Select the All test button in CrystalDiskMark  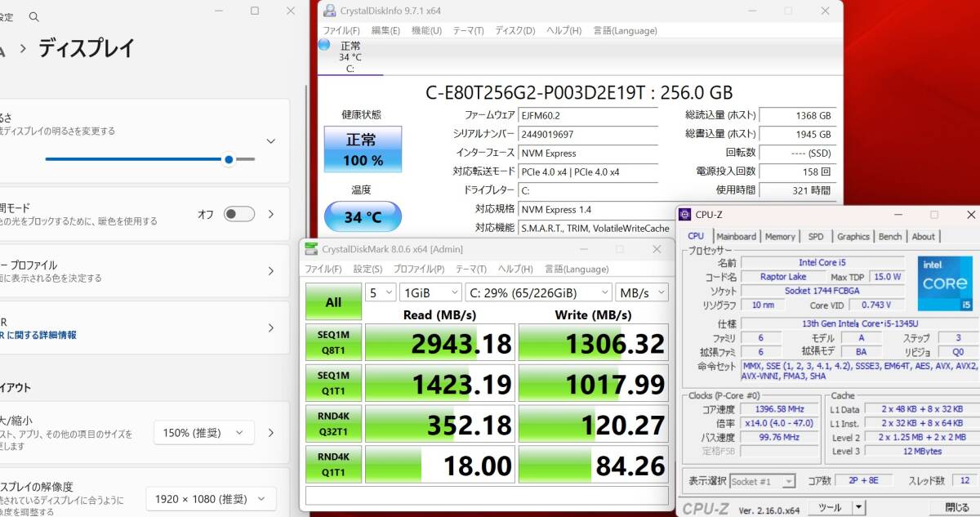[x=332, y=301]
